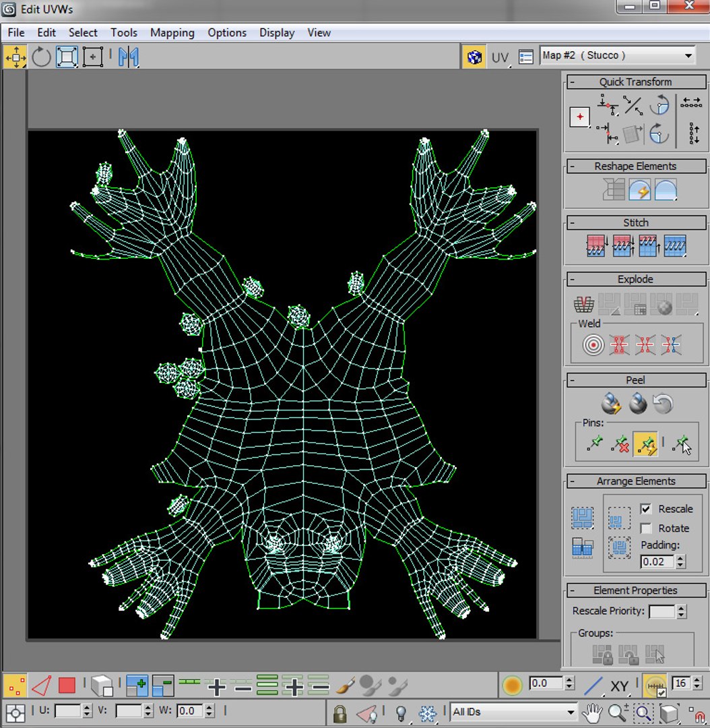Select the Pan View hand tool
This screenshot has width=710, height=728.
tap(593, 712)
